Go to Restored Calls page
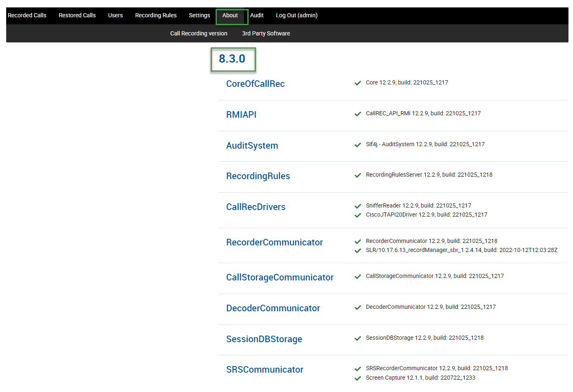This screenshot has width=573, height=392. pos(77,15)
